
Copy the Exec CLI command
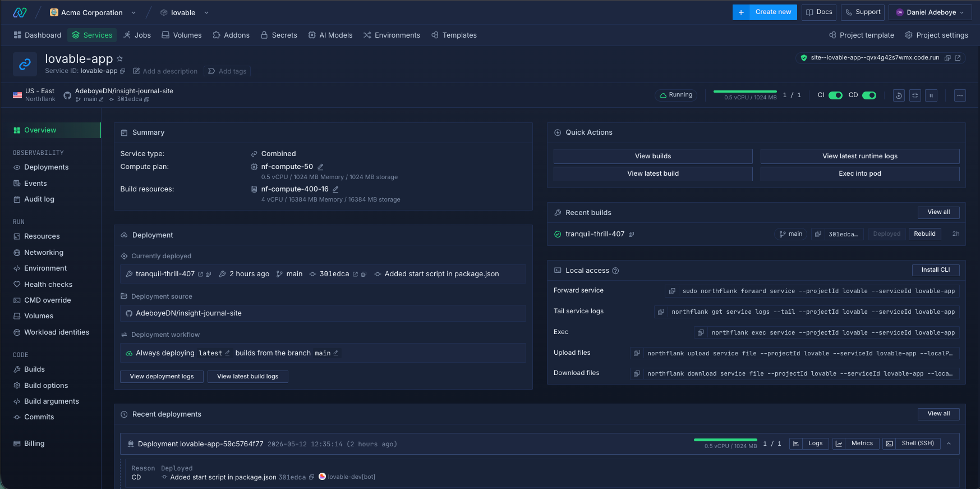(701, 332)
